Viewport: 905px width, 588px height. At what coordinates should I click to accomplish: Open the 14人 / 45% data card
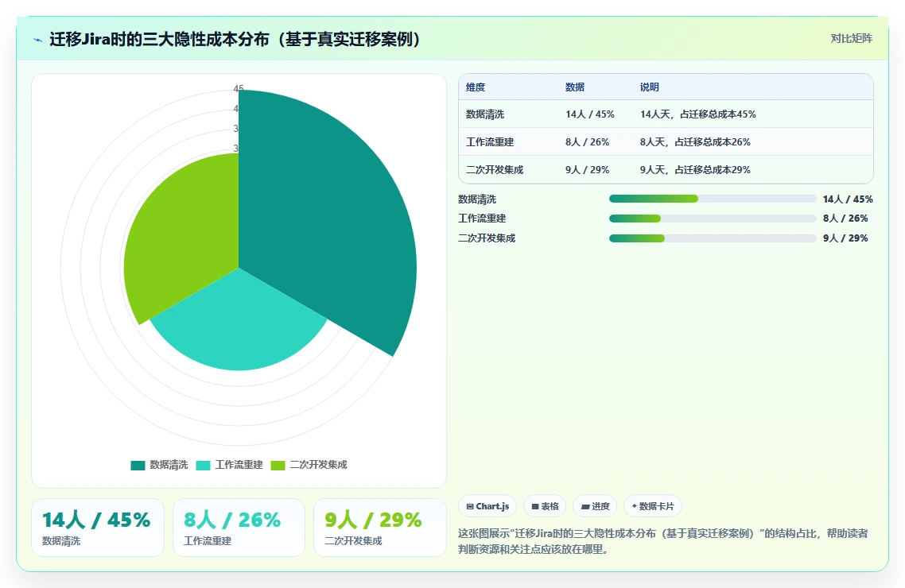coord(98,528)
